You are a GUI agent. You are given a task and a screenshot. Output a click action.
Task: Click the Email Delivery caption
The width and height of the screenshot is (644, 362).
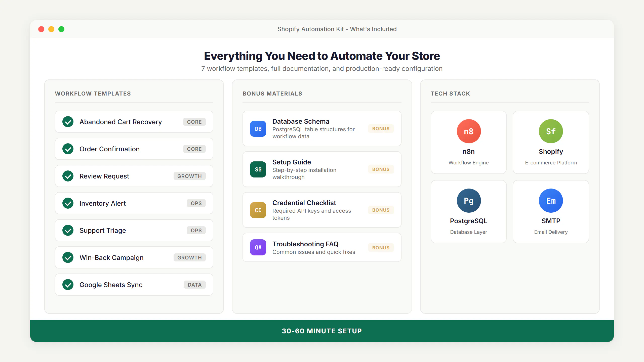pyautogui.click(x=551, y=232)
